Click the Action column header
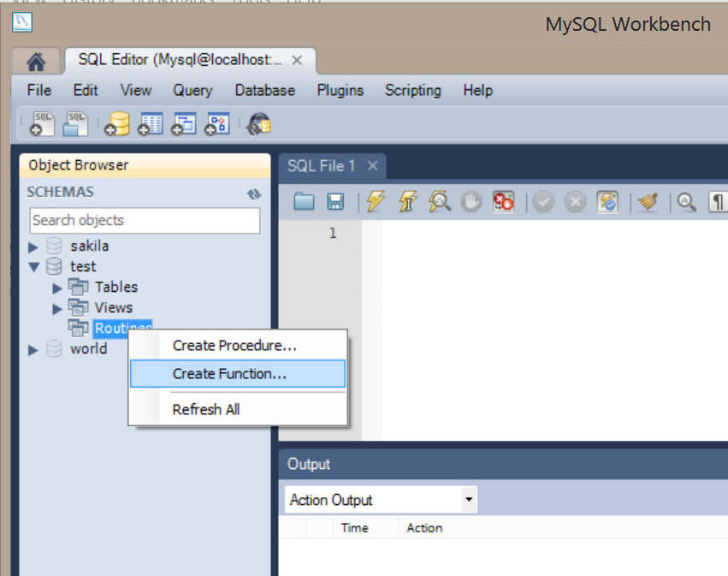Viewport: 728px width, 576px height. [x=424, y=528]
